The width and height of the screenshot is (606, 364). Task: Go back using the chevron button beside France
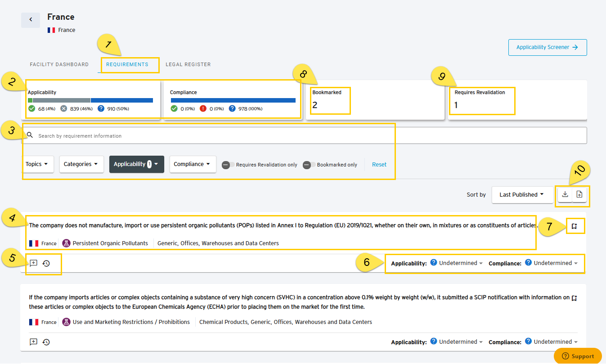click(x=31, y=20)
